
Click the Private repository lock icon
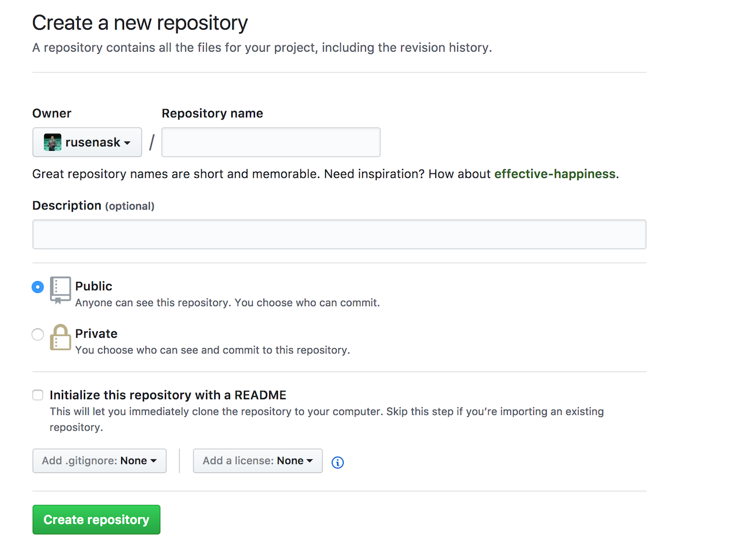pyautogui.click(x=60, y=338)
